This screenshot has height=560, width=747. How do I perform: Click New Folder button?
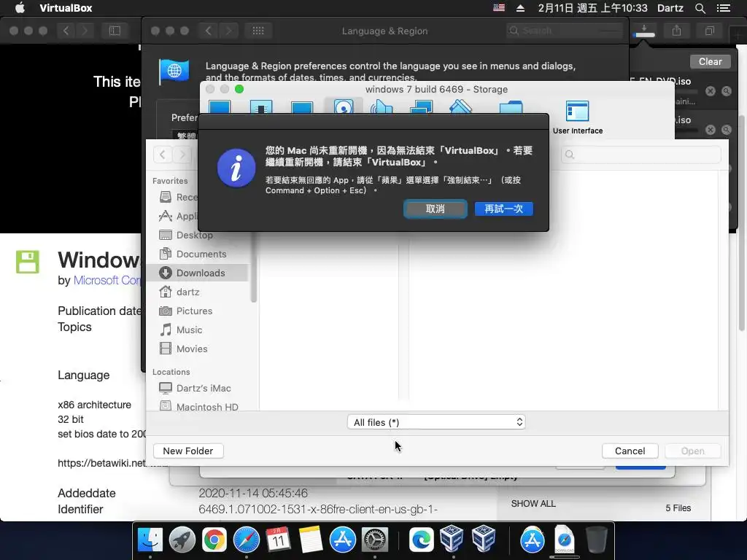click(188, 451)
